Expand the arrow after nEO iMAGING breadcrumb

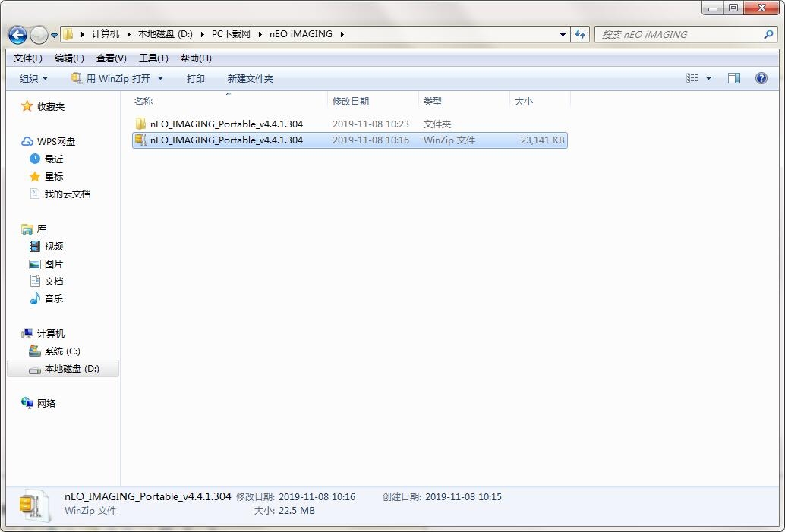[x=342, y=34]
